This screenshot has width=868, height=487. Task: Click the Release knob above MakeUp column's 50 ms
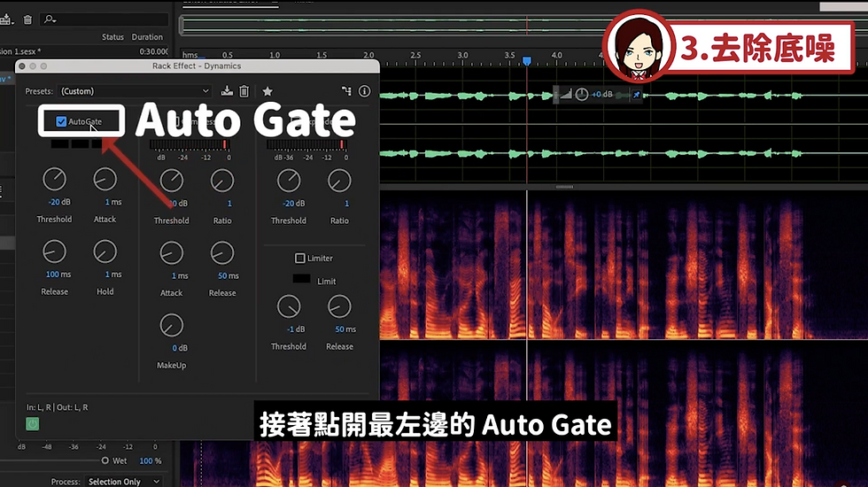click(222, 253)
